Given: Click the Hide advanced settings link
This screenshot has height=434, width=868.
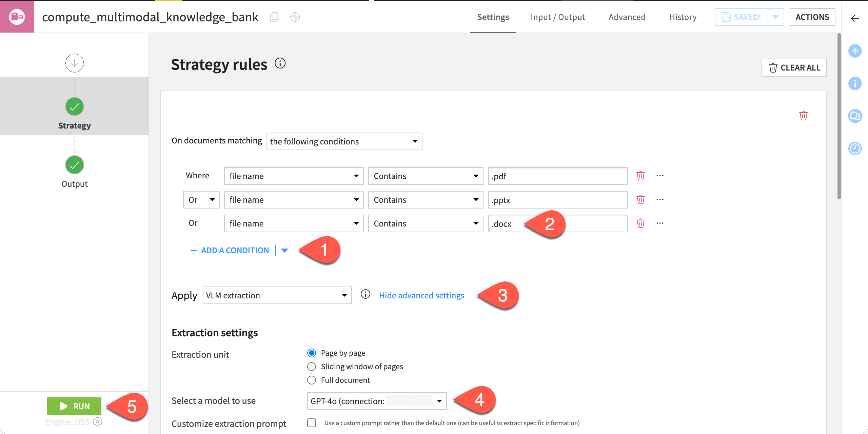Looking at the screenshot, I should [x=421, y=295].
